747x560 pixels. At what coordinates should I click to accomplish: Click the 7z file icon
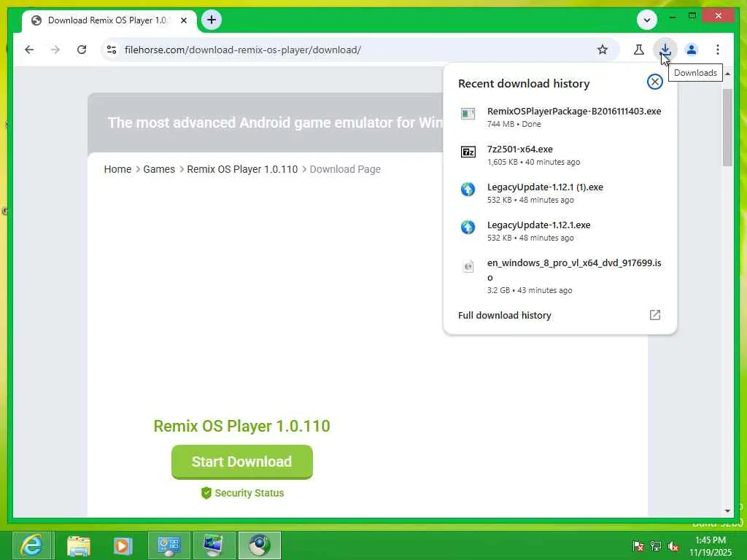(468, 152)
